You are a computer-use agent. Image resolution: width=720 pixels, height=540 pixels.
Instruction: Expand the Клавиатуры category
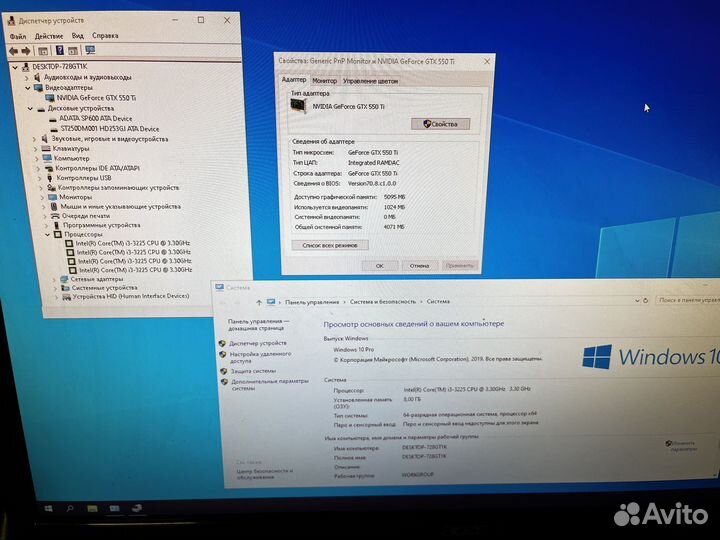(35, 149)
